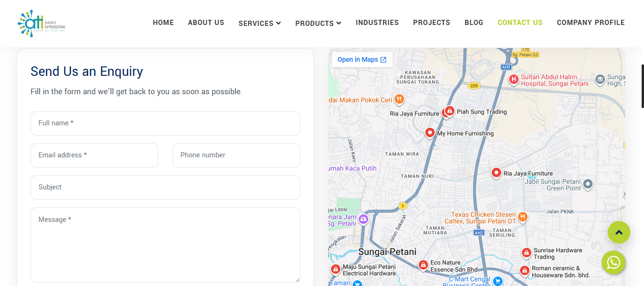Click the Phone number field

pos(236,155)
